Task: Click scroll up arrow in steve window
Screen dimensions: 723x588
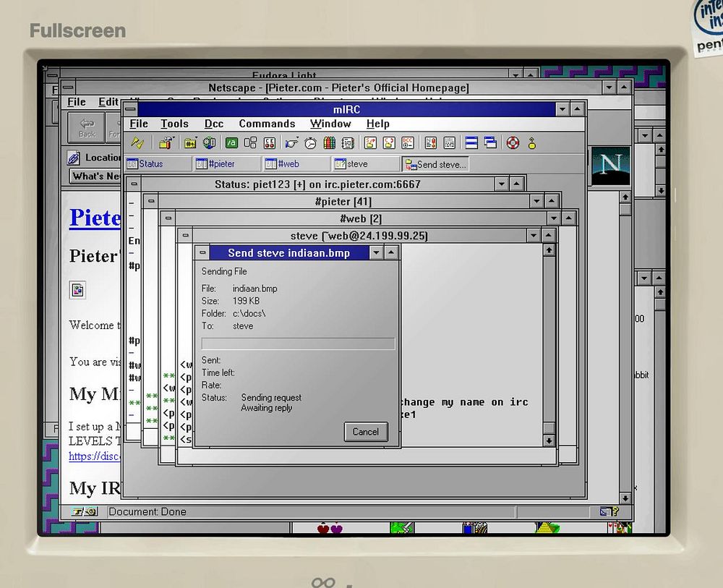Action: coord(549,250)
